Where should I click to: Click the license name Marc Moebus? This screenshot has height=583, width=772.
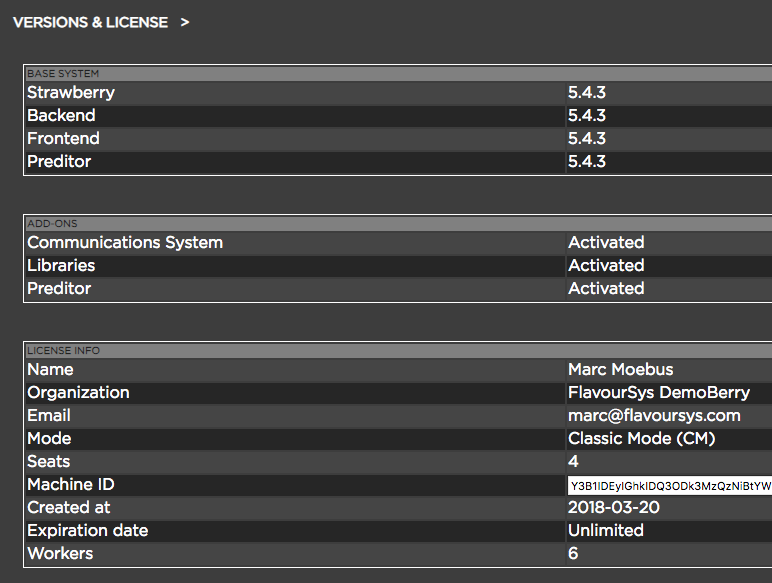tap(620, 370)
